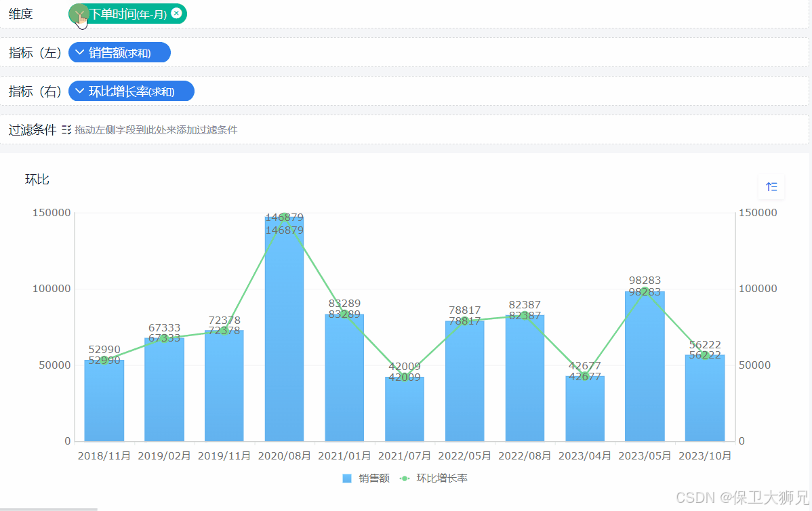Click the x-axis label 2020/08月
812x511 pixels.
click(x=284, y=455)
